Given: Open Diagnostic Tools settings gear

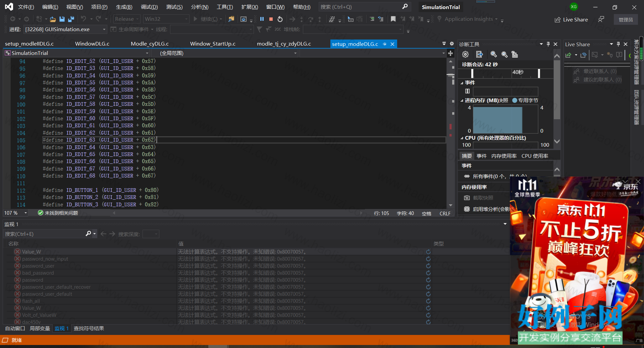Looking at the screenshot, I should pyautogui.click(x=465, y=54).
